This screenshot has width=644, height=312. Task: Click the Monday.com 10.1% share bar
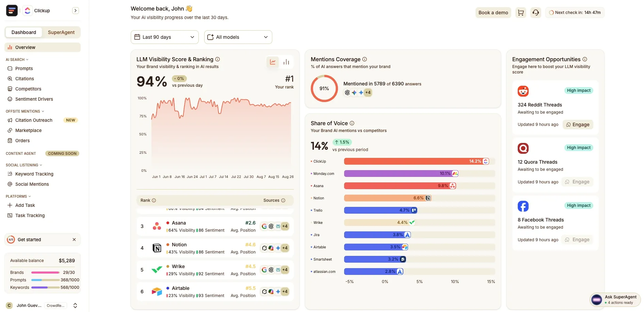click(401, 174)
